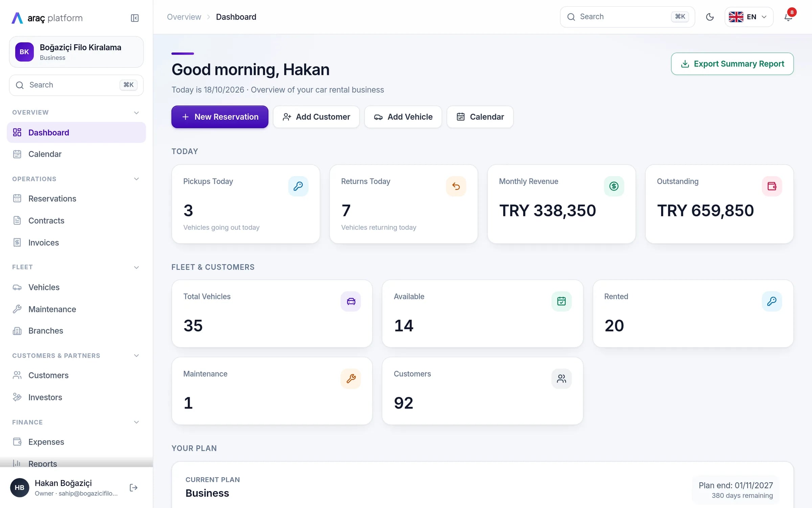Viewport: 812px width, 508px height.
Task: Click the araç platform logo
Action: [47, 18]
